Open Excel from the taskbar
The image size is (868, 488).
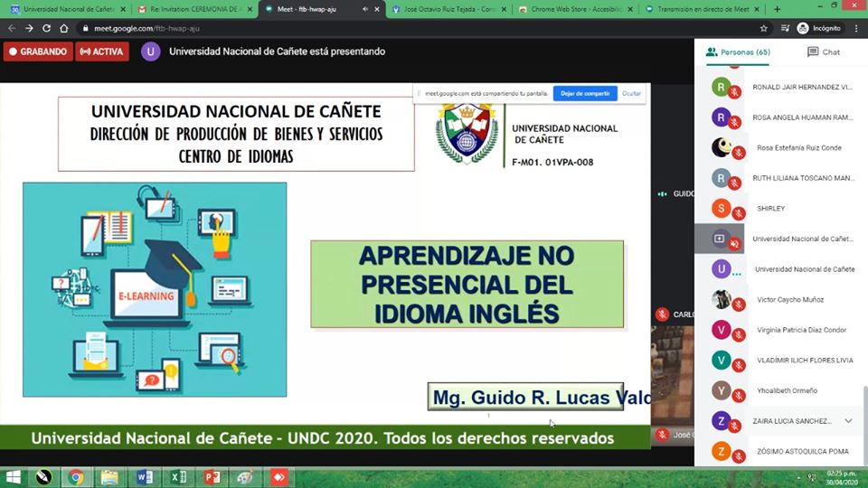(178, 477)
